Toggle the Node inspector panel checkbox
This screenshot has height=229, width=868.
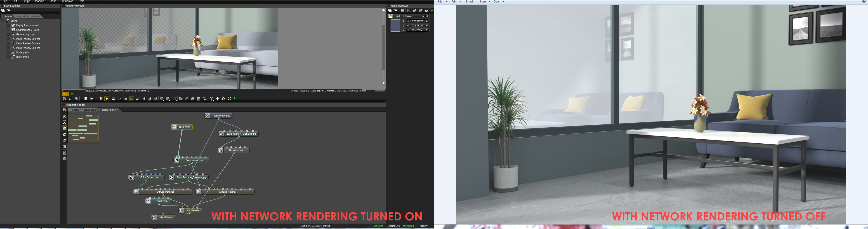tap(389, 6)
